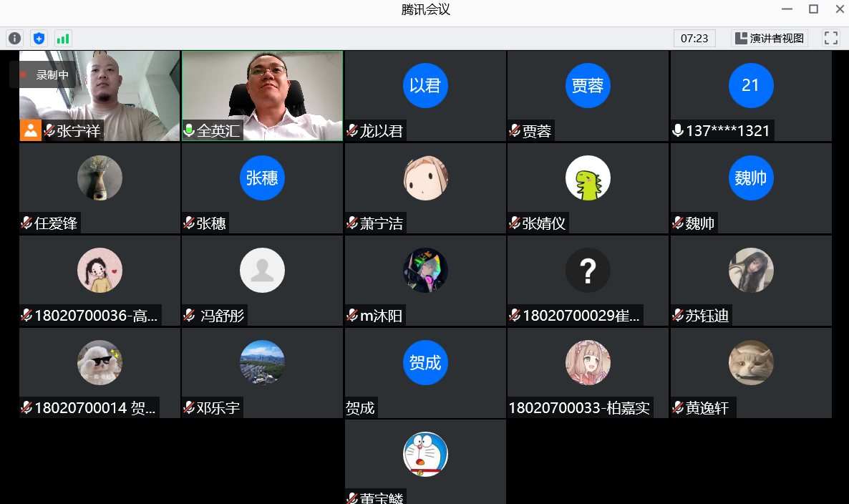
Task: Click the 07:23 meeting timer
Action: coord(694,39)
